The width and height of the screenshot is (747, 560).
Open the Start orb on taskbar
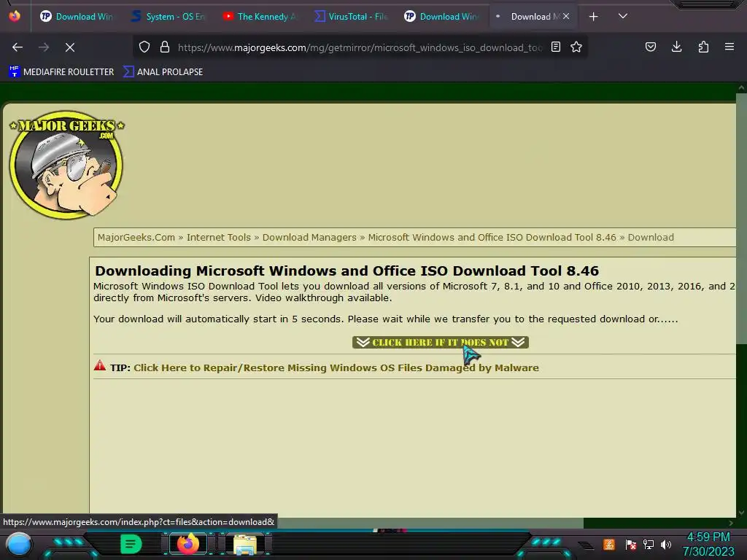[x=19, y=544]
